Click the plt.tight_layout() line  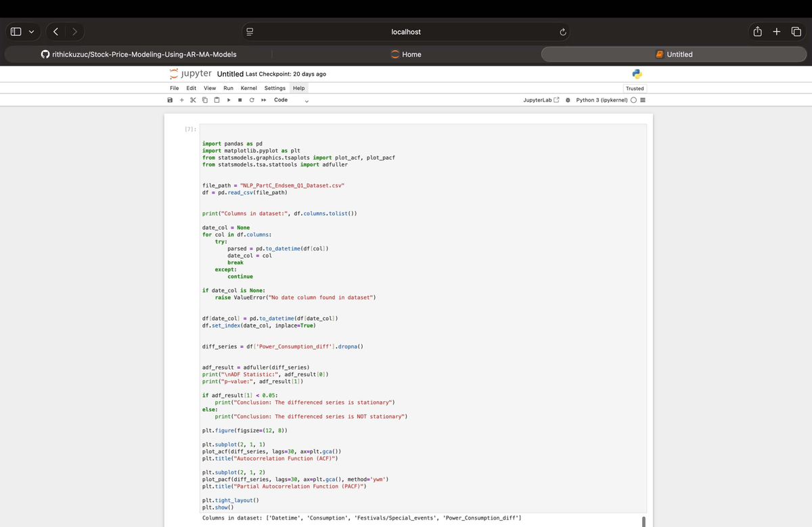231,500
